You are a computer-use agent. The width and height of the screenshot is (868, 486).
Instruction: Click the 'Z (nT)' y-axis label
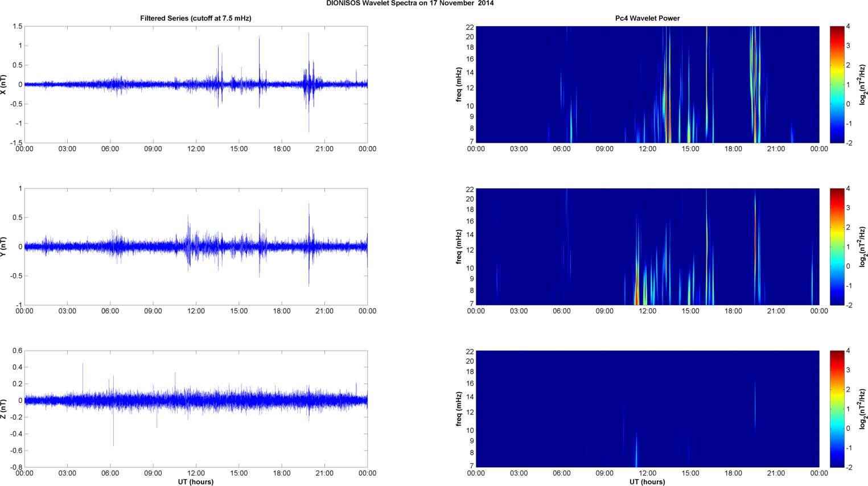pos(4,409)
